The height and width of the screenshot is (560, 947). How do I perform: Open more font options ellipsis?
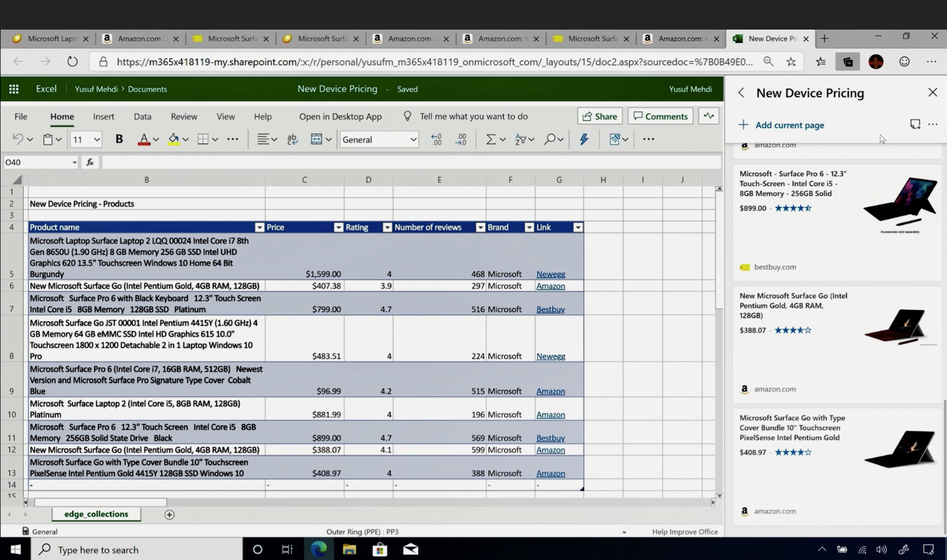[233, 139]
